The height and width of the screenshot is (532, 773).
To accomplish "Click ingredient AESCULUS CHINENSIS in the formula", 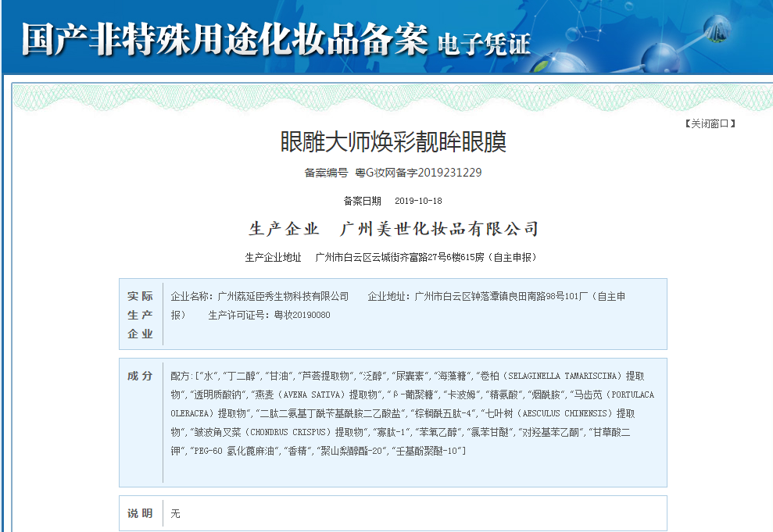I will [x=565, y=413].
